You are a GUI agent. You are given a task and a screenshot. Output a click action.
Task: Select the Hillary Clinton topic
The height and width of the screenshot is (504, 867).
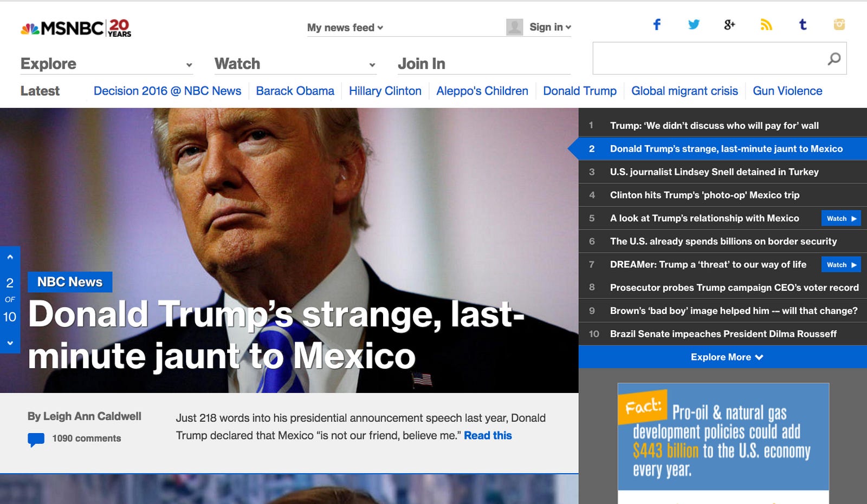(385, 91)
